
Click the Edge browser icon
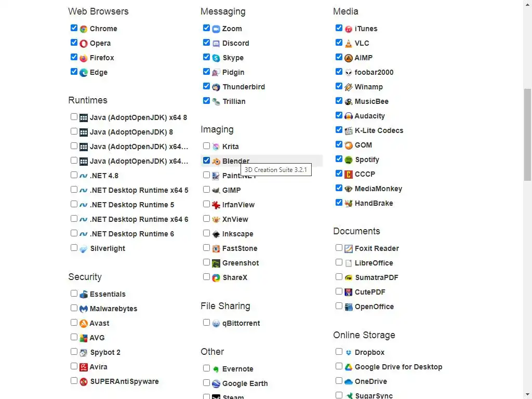point(84,73)
